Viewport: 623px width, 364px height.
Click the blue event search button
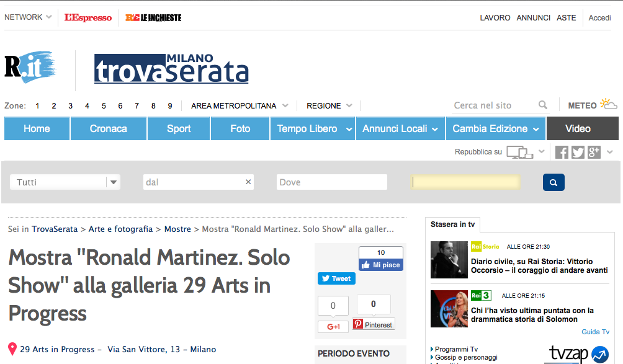(x=554, y=182)
